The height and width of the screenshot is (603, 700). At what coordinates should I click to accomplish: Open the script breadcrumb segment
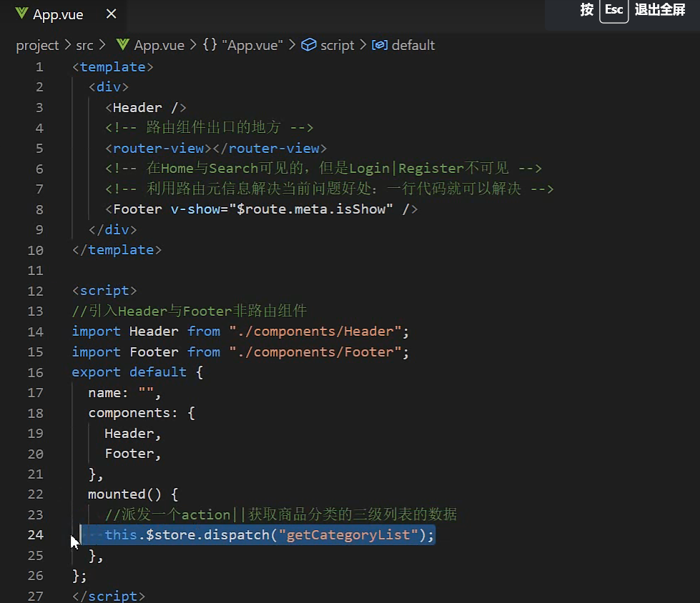tap(337, 45)
